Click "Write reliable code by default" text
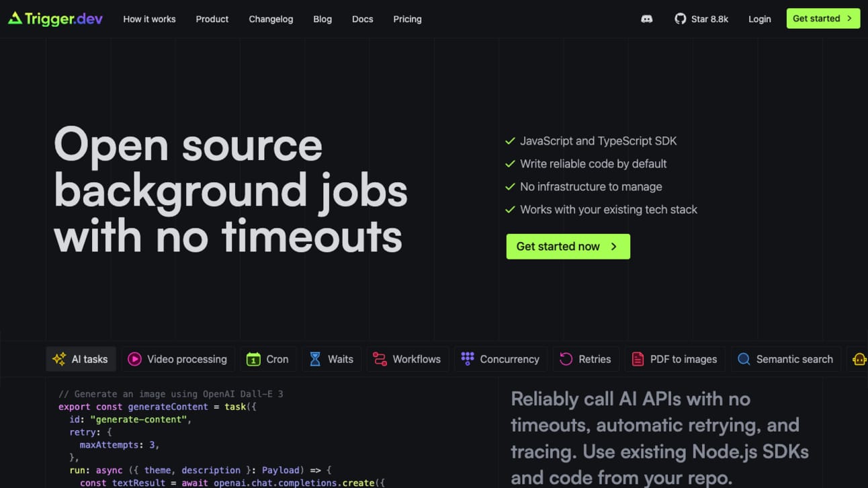 pos(593,164)
